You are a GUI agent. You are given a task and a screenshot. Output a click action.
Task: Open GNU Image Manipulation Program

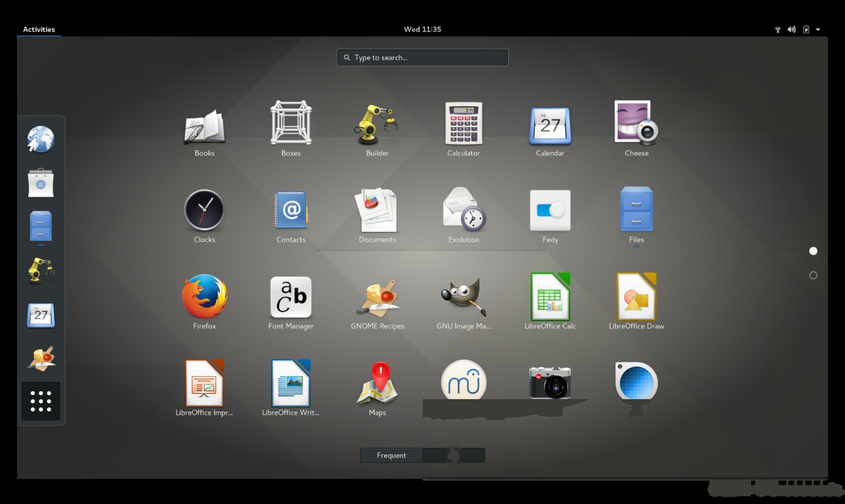click(464, 297)
